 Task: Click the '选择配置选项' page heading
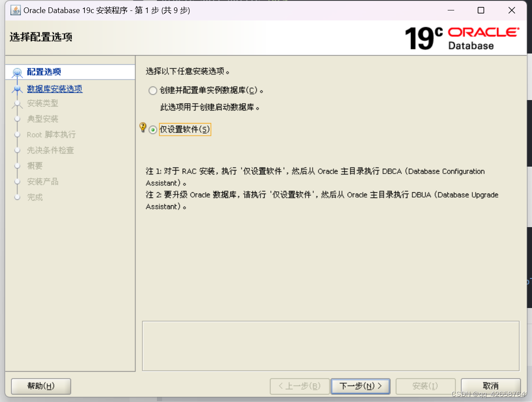point(41,37)
